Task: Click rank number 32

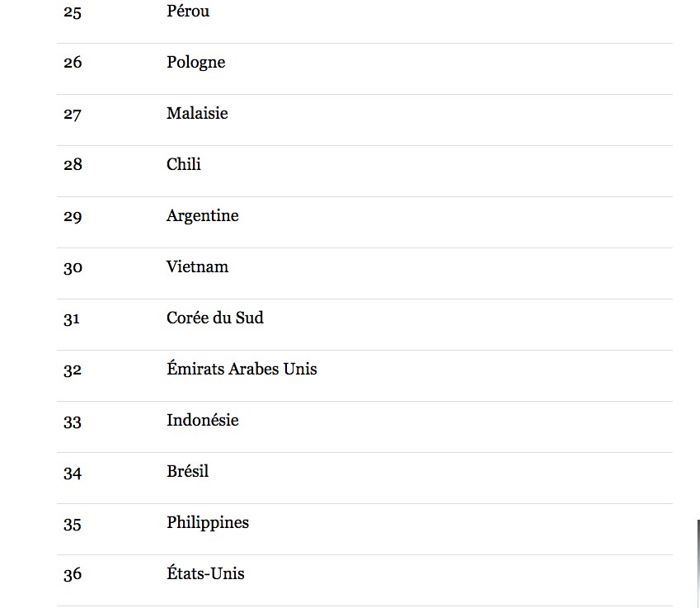Action: [x=73, y=370]
